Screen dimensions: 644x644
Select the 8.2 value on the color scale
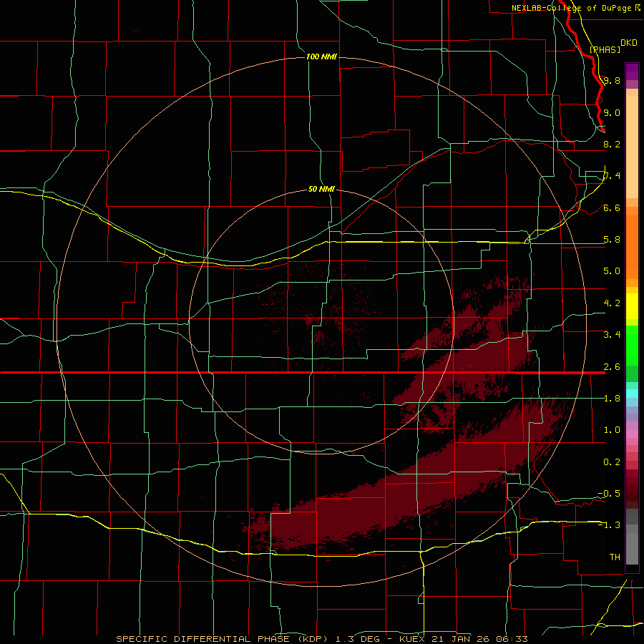612,144
